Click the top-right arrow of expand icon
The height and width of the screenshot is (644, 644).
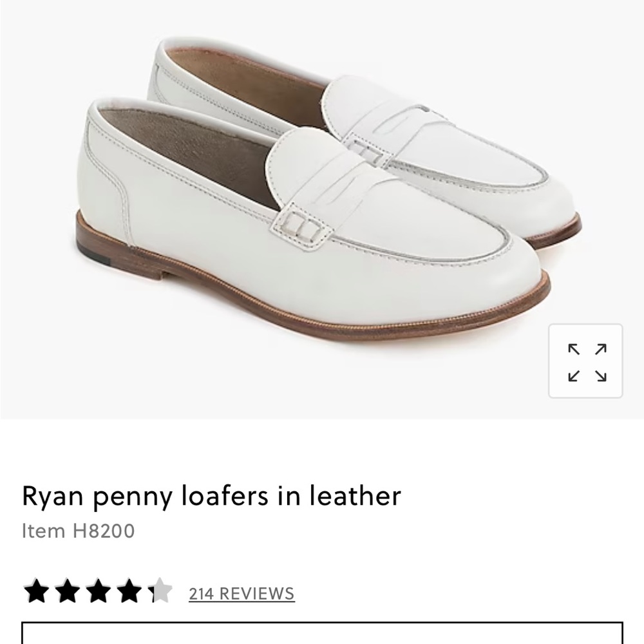(599, 350)
